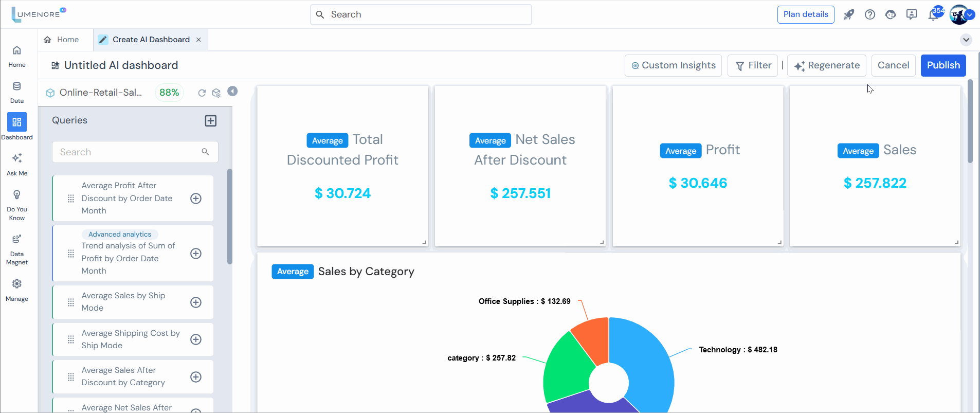Add new query with plus-square icon

click(211, 121)
